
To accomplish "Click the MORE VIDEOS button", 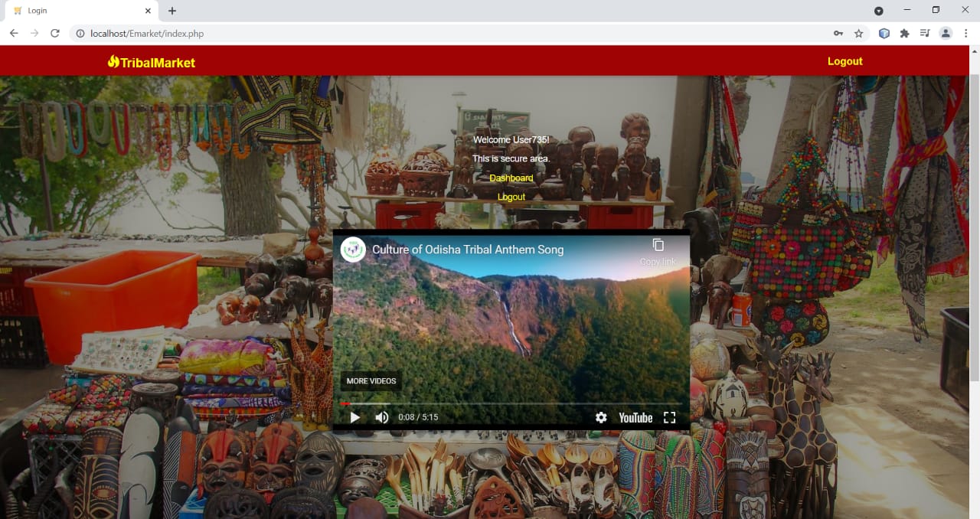I will 371,381.
